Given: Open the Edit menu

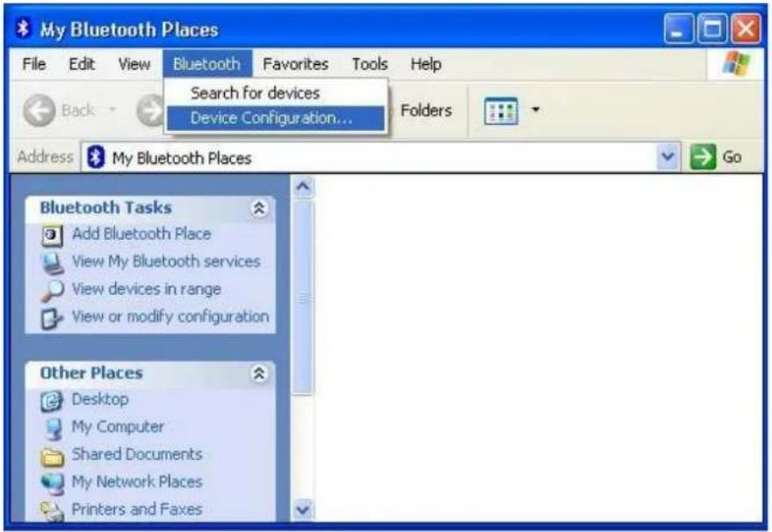Looking at the screenshot, I should 81,64.
